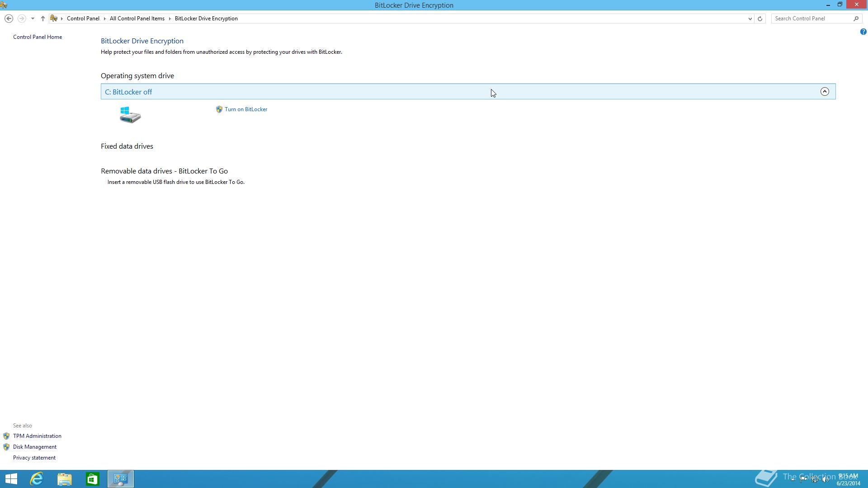Click the Insert a removable USB flash drive text

176,182
